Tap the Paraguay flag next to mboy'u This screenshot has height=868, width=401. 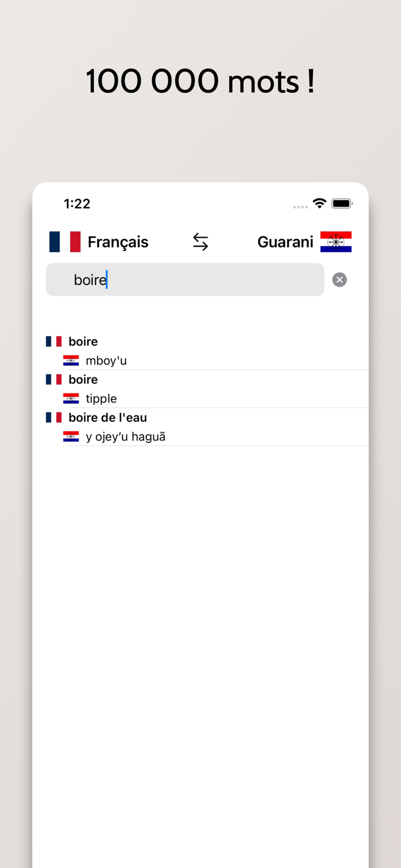[x=71, y=360]
